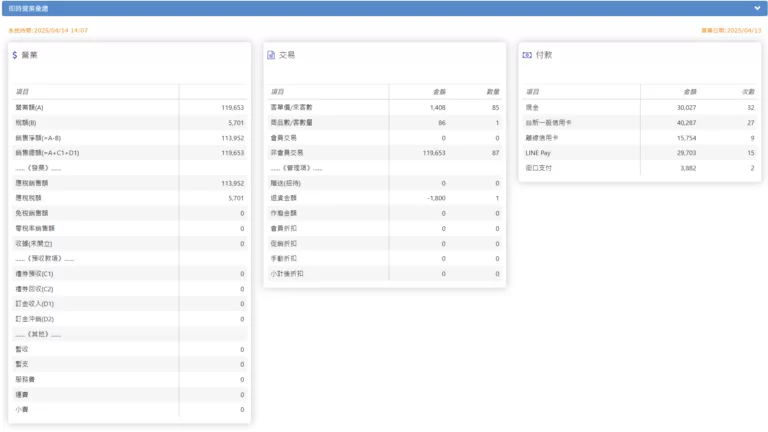Click the 次數 column header in 付款

click(748, 92)
